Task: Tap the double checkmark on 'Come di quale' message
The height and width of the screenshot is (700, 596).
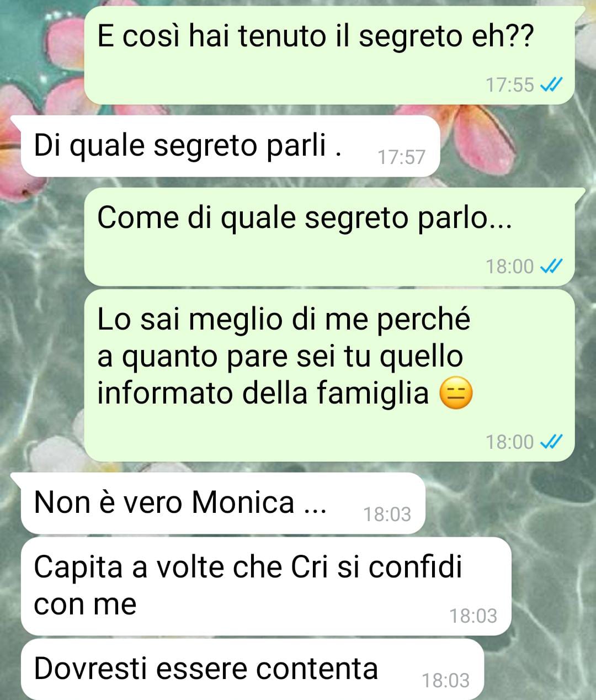Action: [x=551, y=267]
